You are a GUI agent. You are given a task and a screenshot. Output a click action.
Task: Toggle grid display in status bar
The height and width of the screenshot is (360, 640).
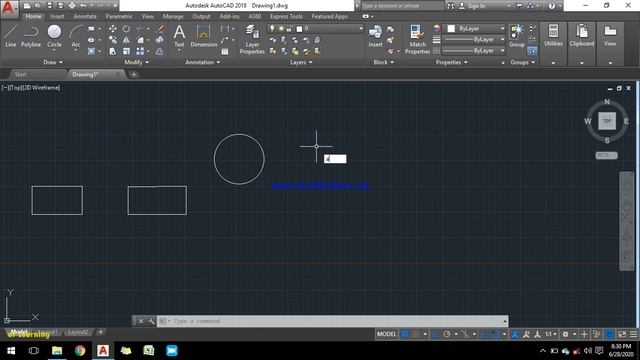coord(404,334)
